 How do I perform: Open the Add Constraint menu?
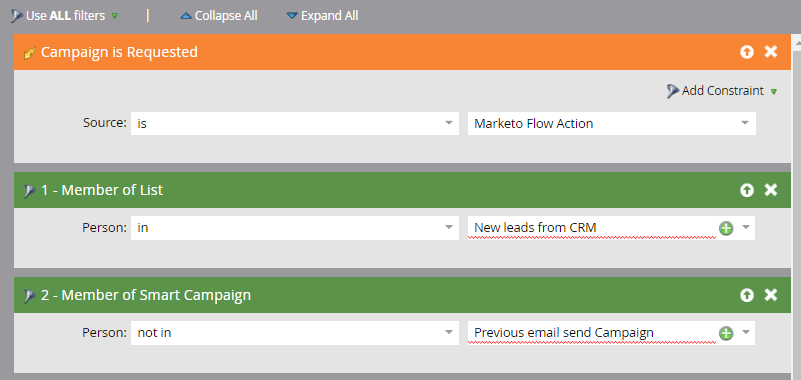coord(722,91)
